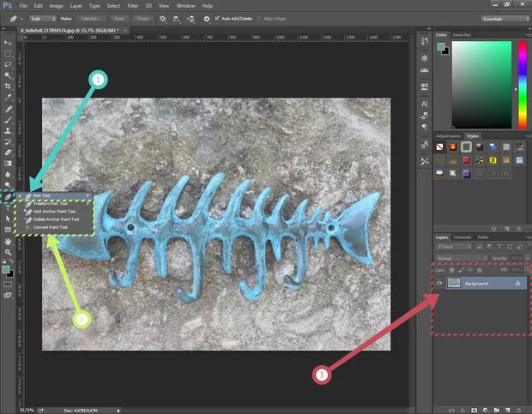Pick the Lasso tool
Image resolution: width=532 pixels, height=414 pixels.
point(8,64)
